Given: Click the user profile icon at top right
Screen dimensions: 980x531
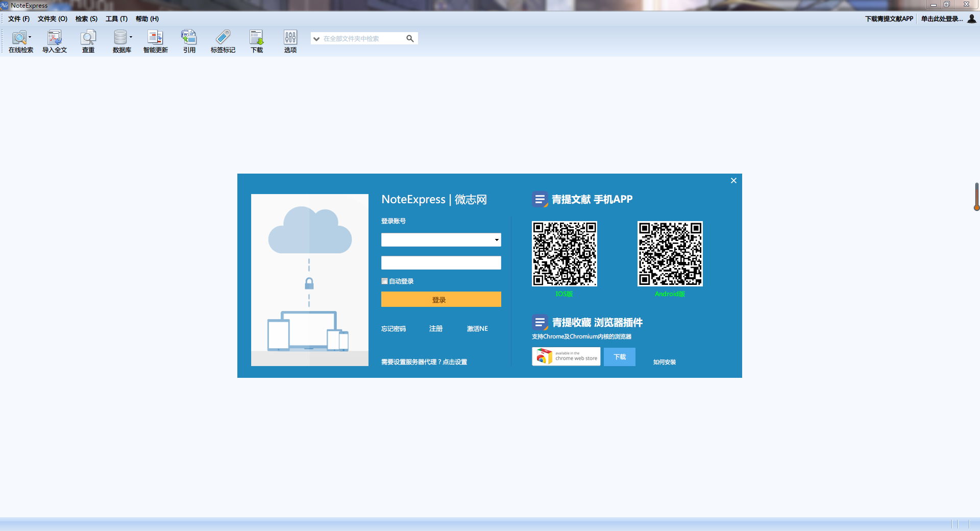Looking at the screenshot, I should point(971,19).
